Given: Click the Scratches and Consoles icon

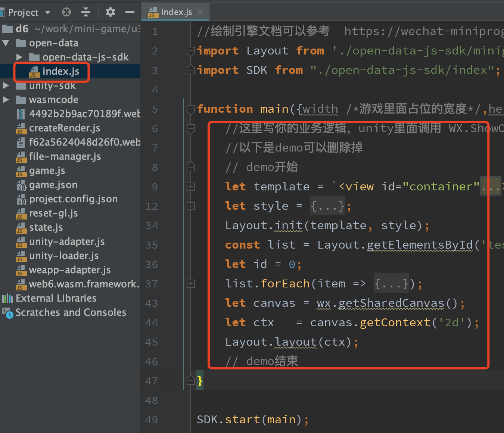Looking at the screenshot, I should coord(8,313).
